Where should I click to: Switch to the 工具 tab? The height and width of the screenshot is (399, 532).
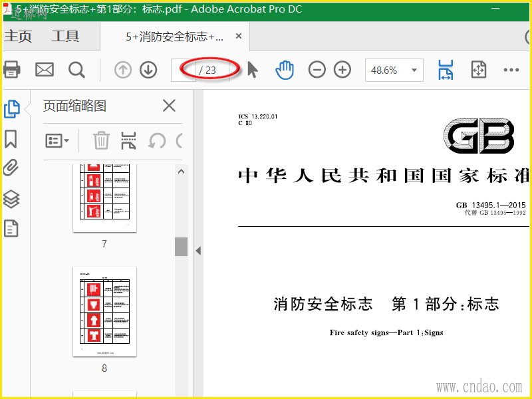click(65, 36)
